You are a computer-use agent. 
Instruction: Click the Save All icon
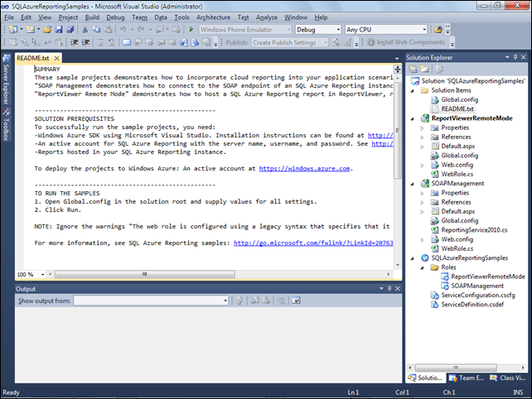click(x=70, y=30)
